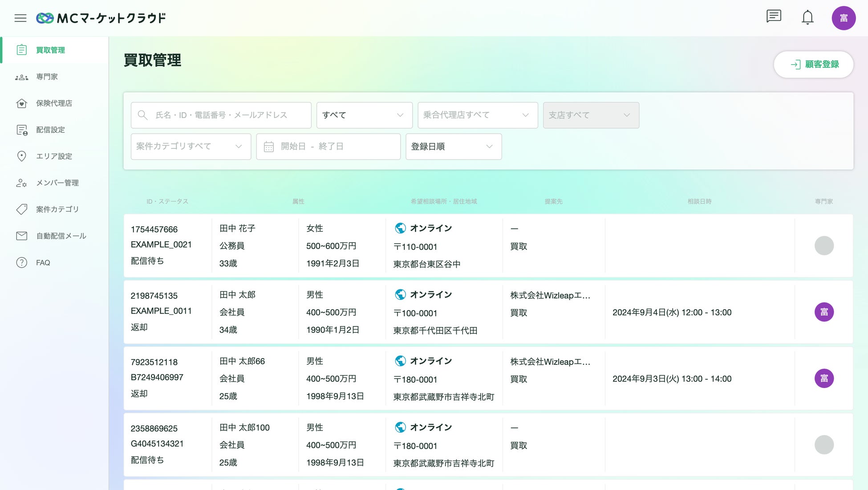
Task: Go to メンバー管理 in sidebar
Action: pos(57,183)
